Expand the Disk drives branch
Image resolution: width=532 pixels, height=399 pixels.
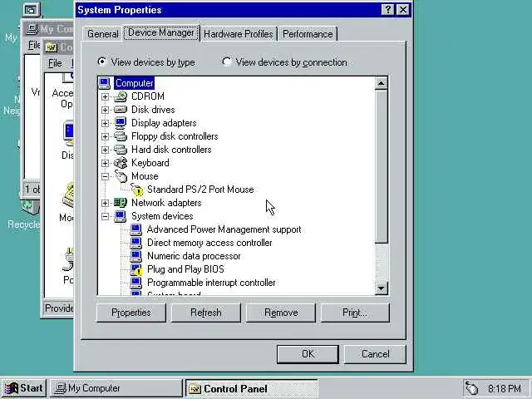106,110
